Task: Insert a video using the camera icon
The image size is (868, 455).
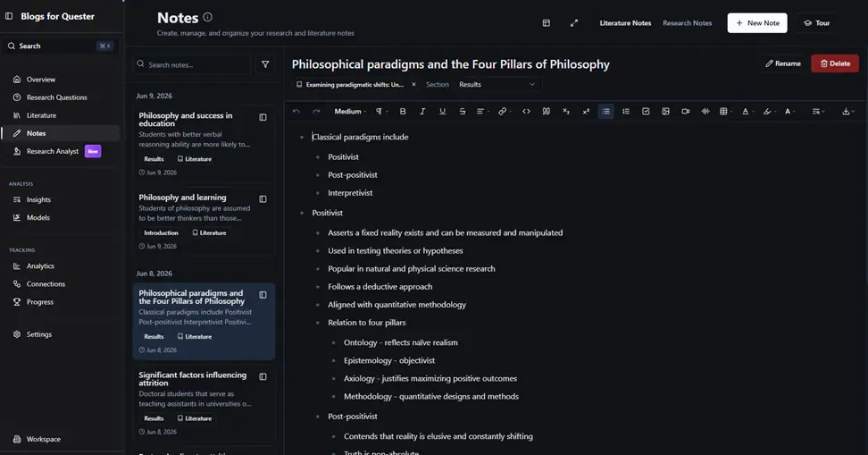Action: (685, 112)
